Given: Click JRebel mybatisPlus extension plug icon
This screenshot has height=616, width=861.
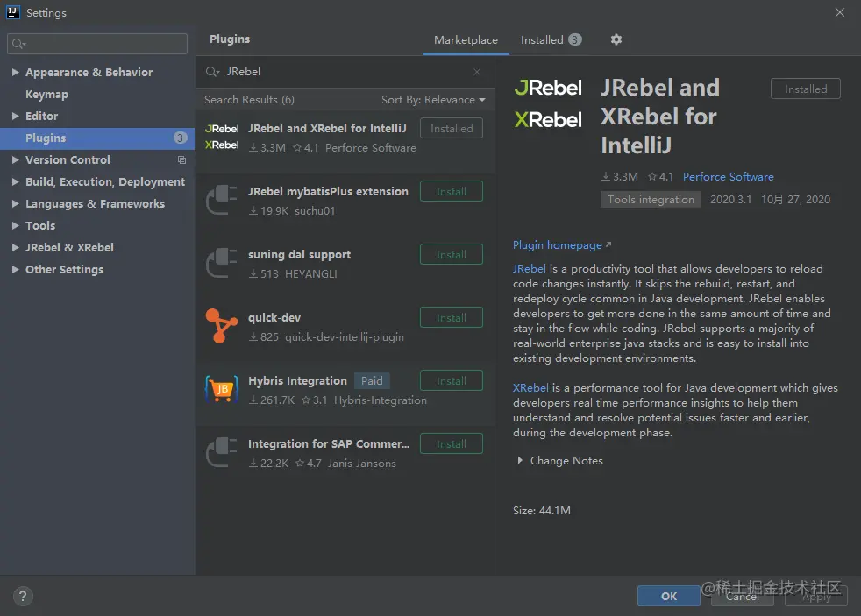Looking at the screenshot, I should (x=222, y=200).
